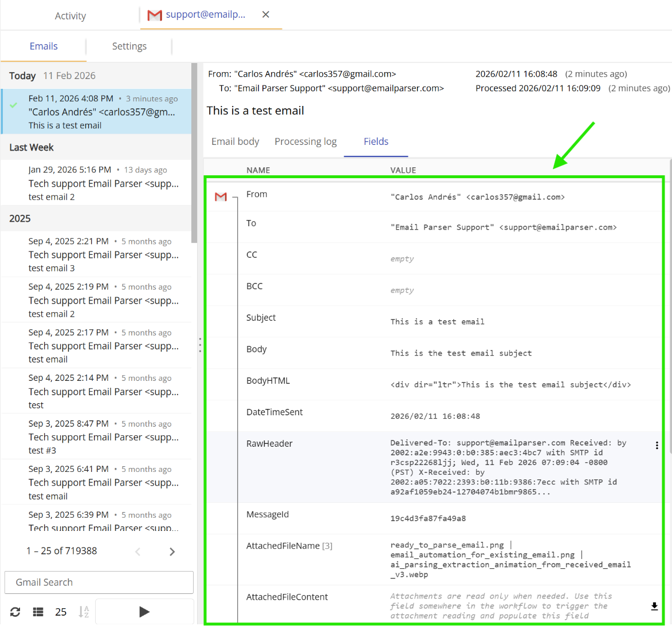This screenshot has height=626, width=672.
Task: Close the support@emailp tab
Action: click(265, 14)
